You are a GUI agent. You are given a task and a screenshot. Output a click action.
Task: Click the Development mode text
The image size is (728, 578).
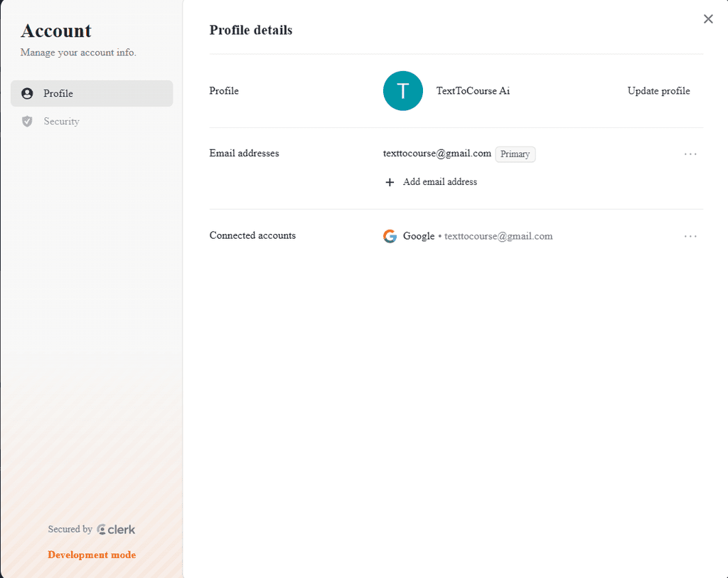(92, 555)
